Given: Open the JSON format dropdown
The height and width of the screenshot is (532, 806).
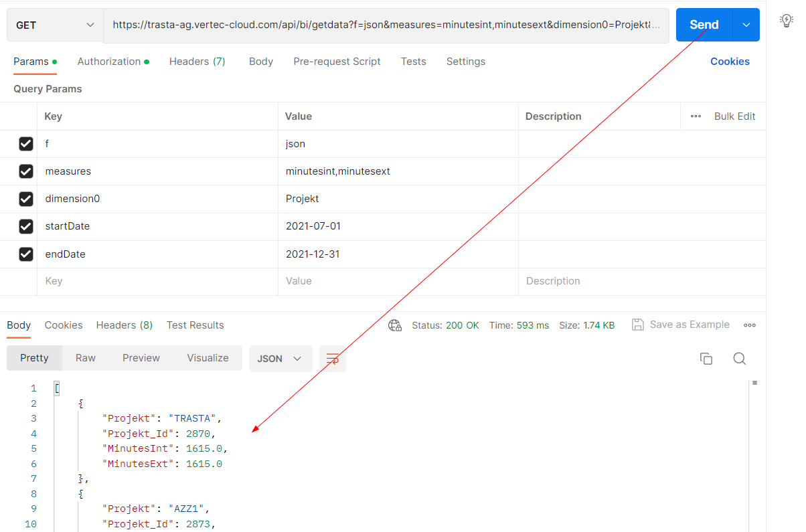Looking at the screenshot, I should [280, 359].
